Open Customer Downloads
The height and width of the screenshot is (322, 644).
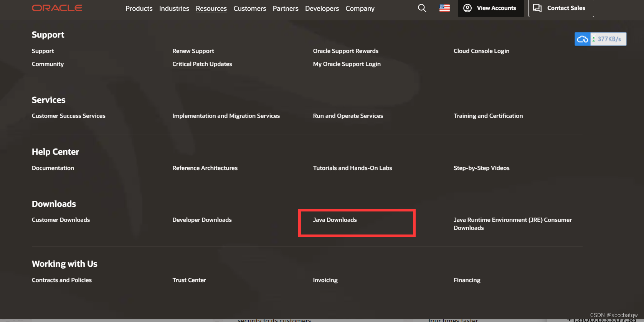click(x=61, y=220)
